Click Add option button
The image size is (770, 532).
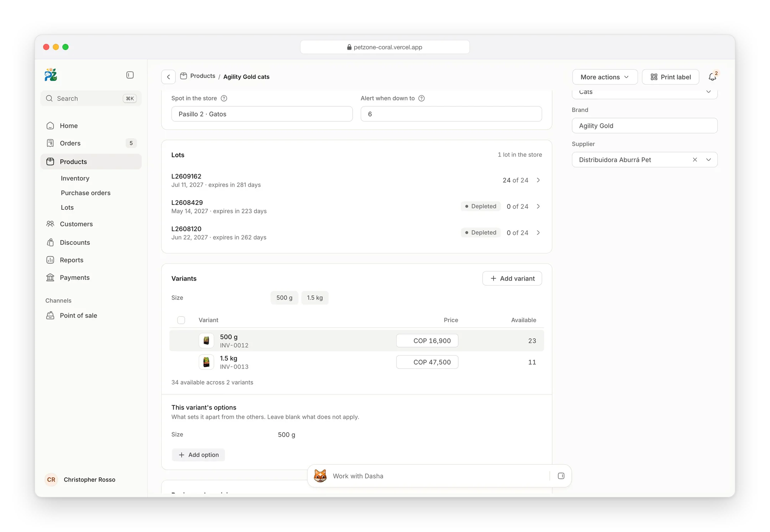coord(198,455)
